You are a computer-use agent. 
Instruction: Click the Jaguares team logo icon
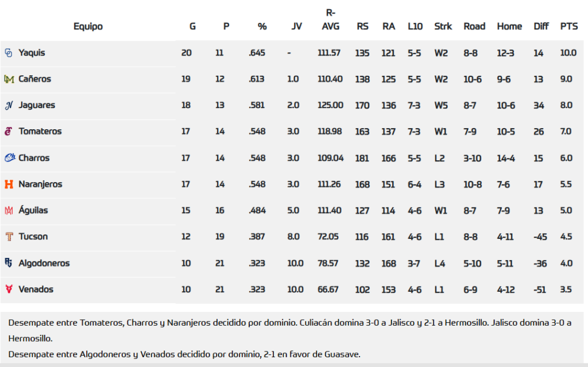pyautogui.click(x=9, y=106)
